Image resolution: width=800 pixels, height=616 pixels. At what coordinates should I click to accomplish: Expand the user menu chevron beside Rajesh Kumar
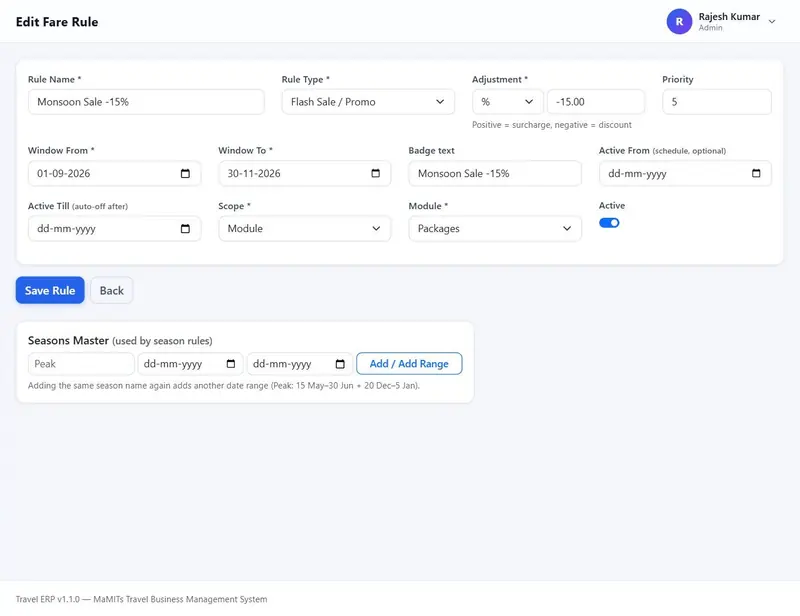click(772, 21)
